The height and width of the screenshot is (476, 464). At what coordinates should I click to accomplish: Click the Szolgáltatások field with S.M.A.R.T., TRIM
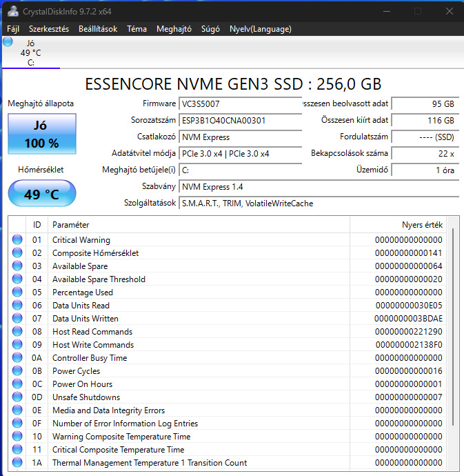tap(319, 204)
